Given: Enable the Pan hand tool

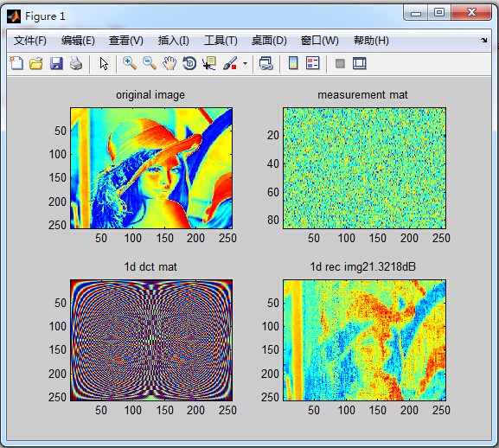Looking at the screenshot, I should point(170,63).
